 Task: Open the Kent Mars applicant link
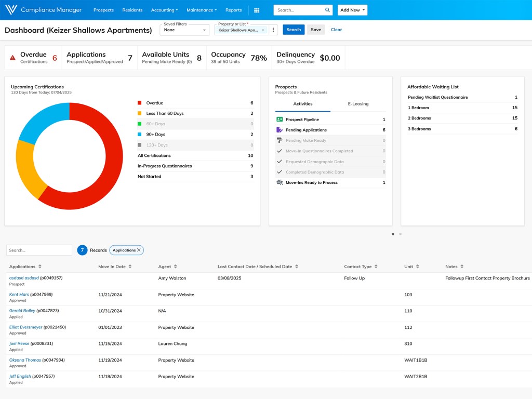click(19, 295)
